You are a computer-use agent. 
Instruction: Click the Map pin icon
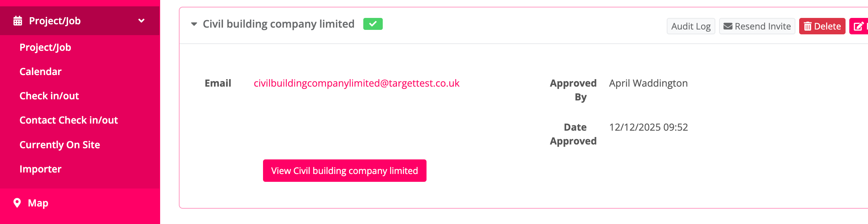tap(17, 203)
